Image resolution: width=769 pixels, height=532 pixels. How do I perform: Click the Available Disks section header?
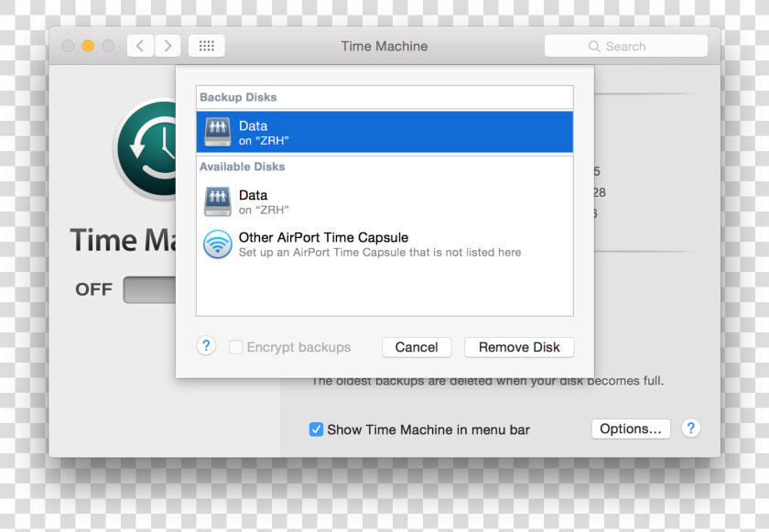(243, 167)
